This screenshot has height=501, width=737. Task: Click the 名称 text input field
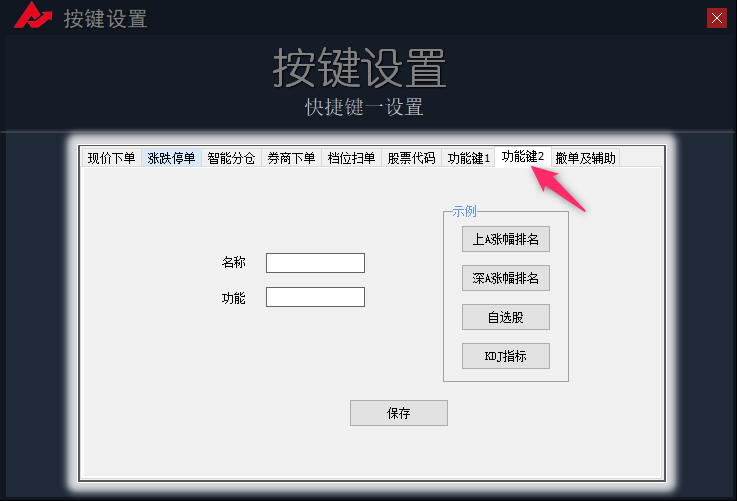tap(315, 263)
